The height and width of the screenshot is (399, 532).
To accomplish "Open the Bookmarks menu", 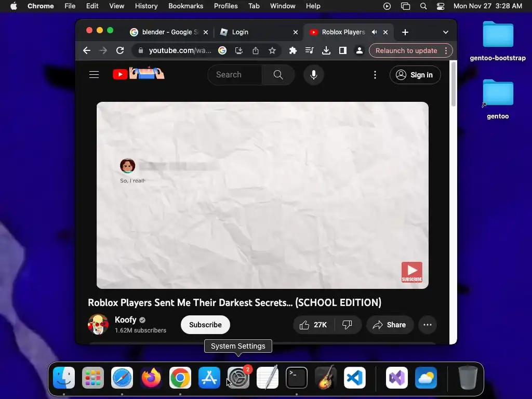I will click(x=185, y=6).
